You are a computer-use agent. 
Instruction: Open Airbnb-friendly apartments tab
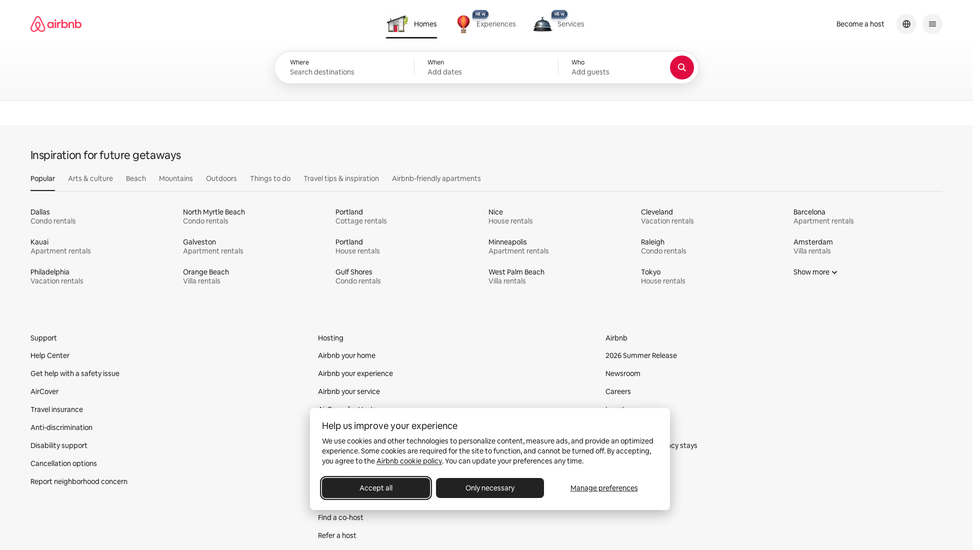pyautogui.click(x=436, y=178)
